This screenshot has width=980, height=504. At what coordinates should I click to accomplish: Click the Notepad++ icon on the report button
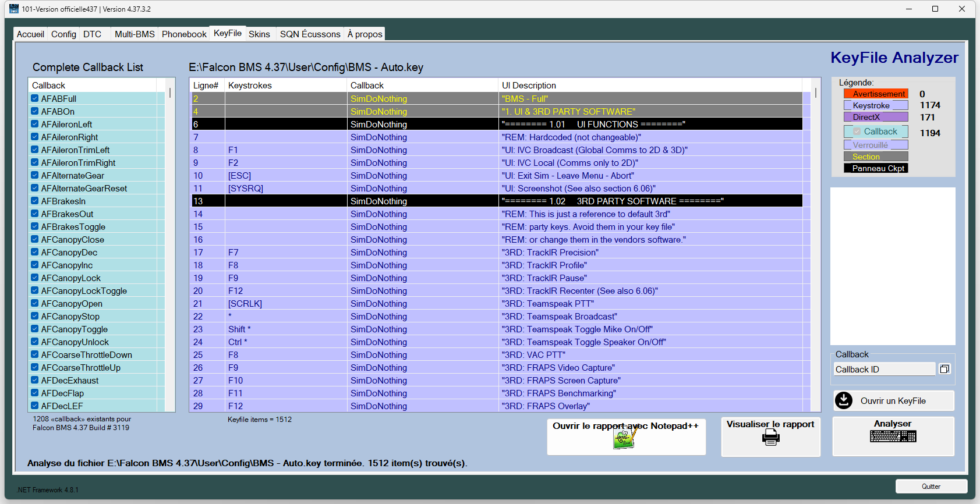(624, 436)
